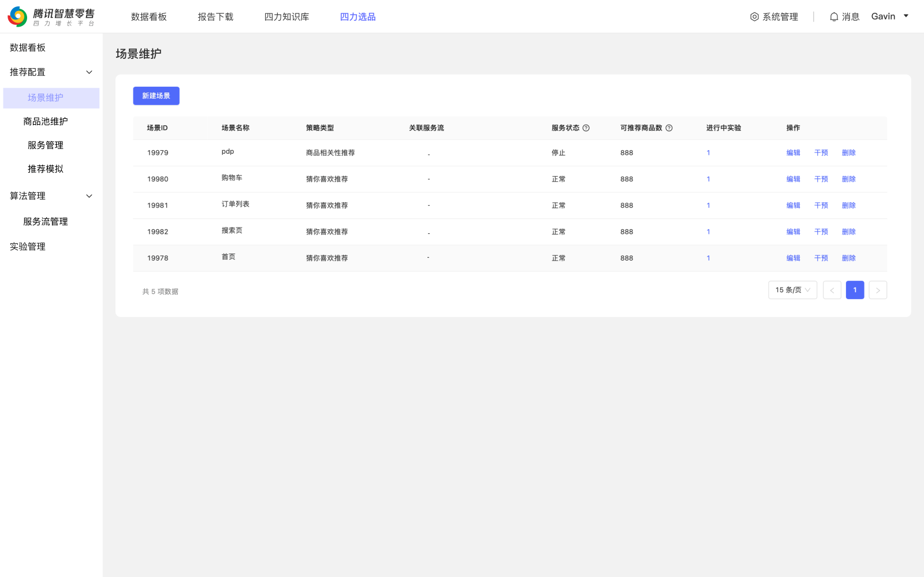The height and width of the screenshot is (577, 924).
Task: Click the help icon beside 可推荐商品数
Action: (x=669, y=128)
